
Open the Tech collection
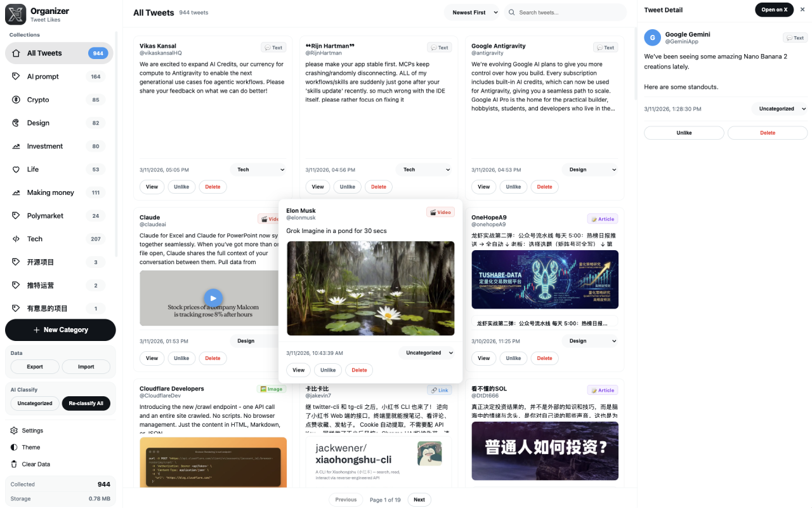tap(59, 239)
